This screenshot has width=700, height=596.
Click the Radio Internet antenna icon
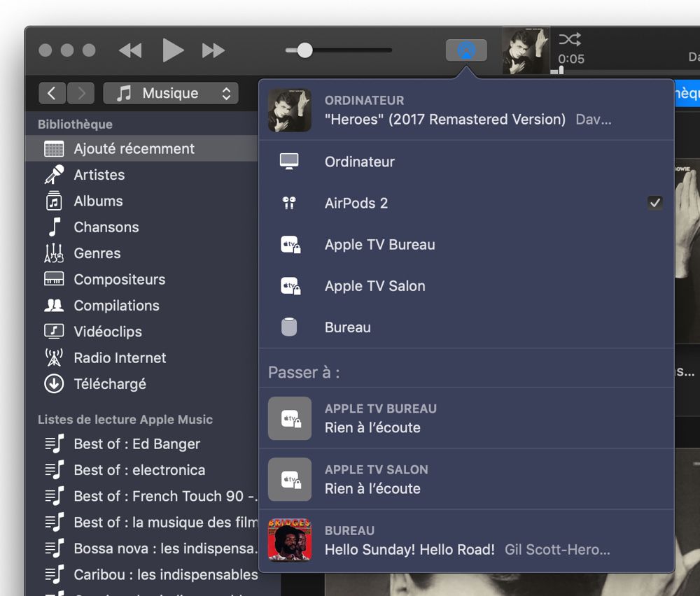click(x=54, y=357)
